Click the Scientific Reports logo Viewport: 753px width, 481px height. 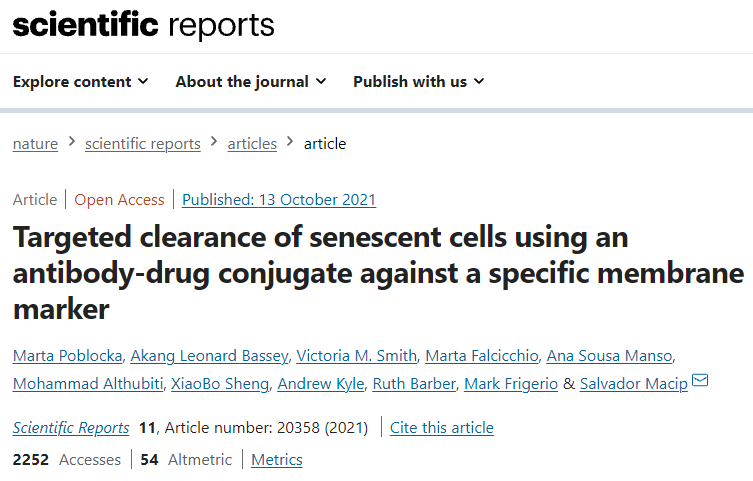click(144, 25)
